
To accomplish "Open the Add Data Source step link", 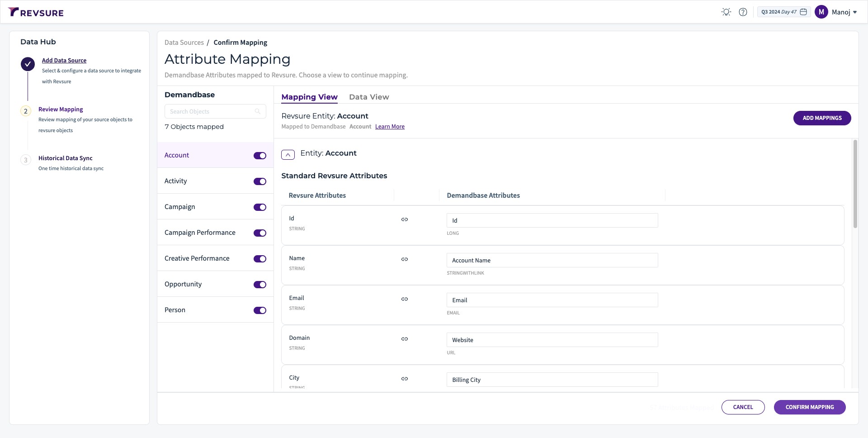I will point(64,60).
